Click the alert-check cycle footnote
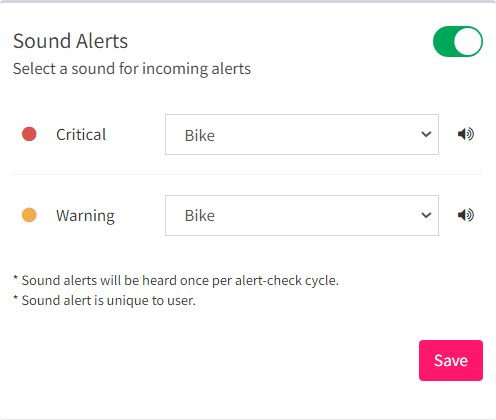 [176, 281]
